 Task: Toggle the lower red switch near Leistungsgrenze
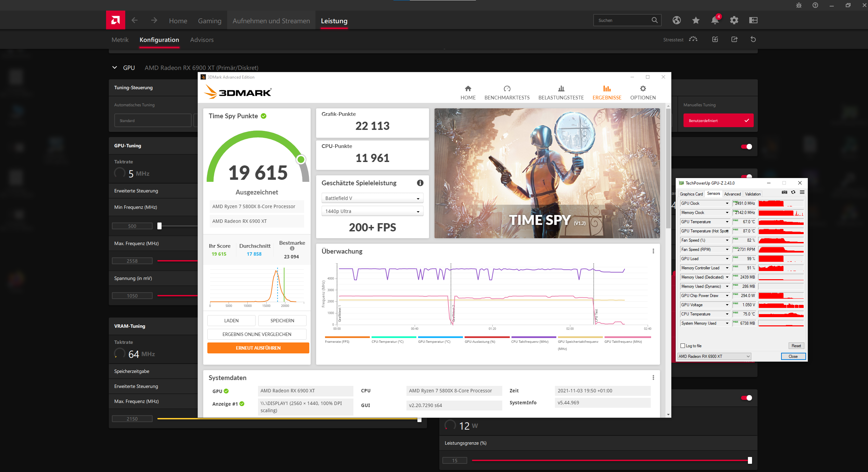click(x=746, y=398)
